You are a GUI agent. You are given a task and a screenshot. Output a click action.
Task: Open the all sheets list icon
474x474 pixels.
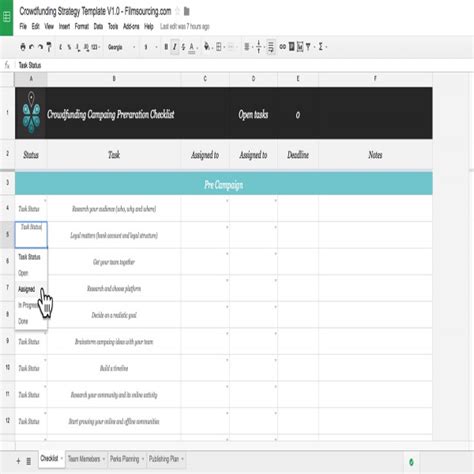pyautogui.click(x=29, y=461)
